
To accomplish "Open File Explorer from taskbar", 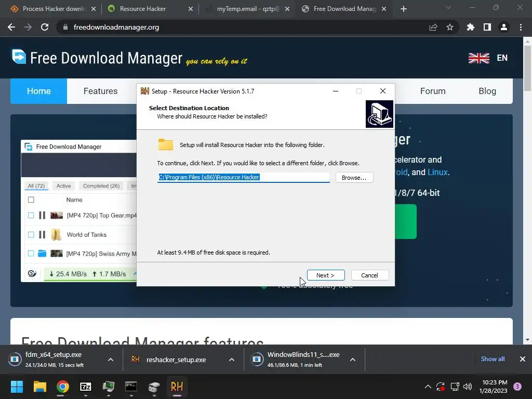I will coord(39,387).
